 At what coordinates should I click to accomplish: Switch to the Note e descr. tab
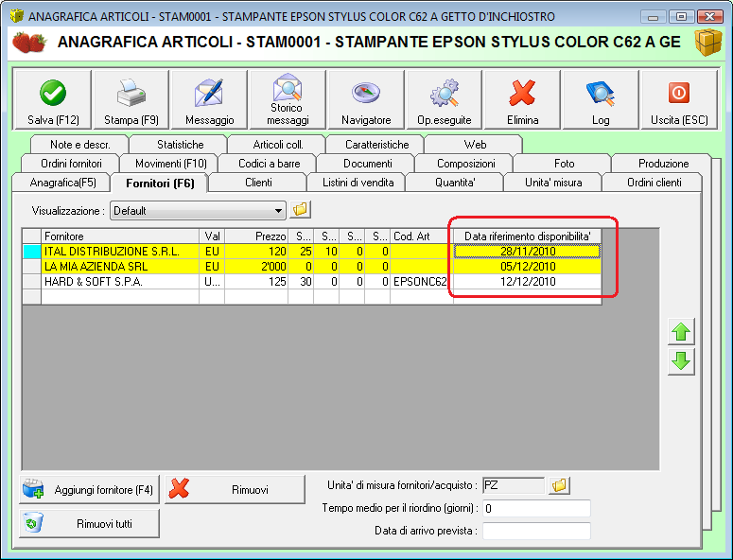coord(80,145)
